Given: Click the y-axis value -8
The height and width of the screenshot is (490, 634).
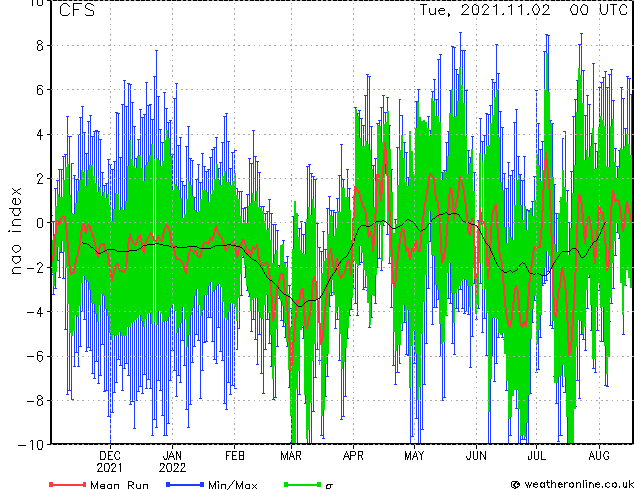Looking at the screenshot, I should coord(35,401).
